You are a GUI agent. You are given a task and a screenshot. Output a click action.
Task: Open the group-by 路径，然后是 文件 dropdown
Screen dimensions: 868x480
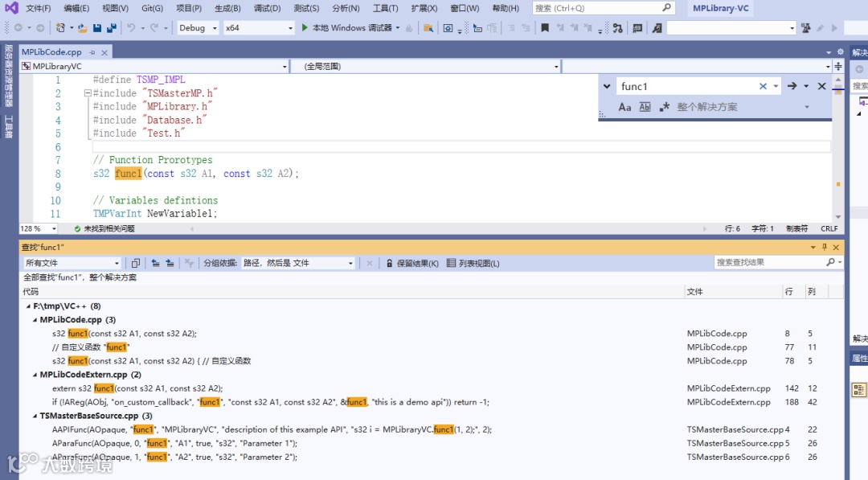pos(298,263)
